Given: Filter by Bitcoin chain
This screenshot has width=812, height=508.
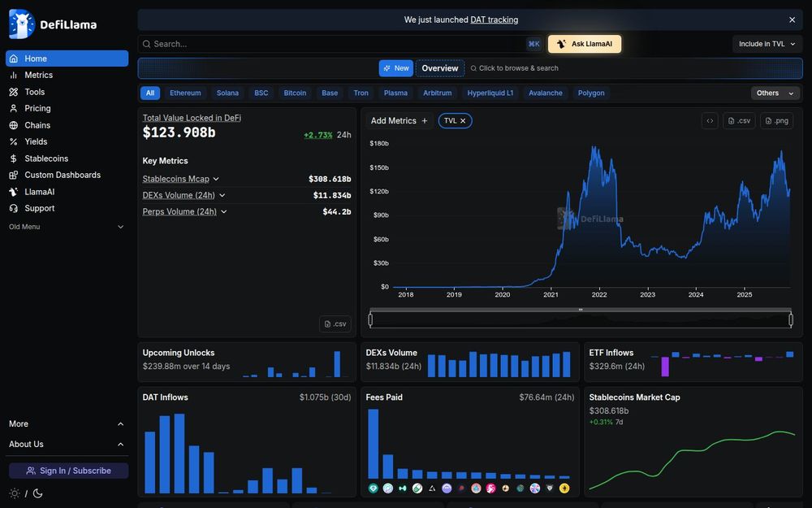Looking at the screenshot, I should [x=296, y=93].
